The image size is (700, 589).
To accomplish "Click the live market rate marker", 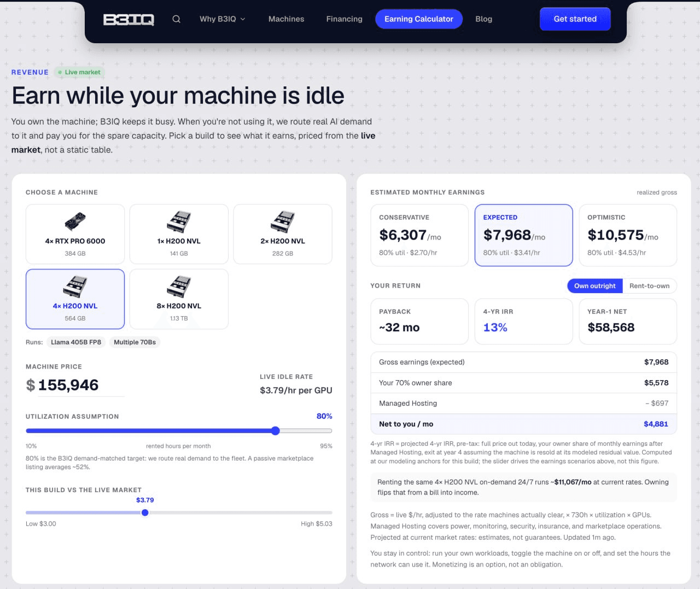I will (145, 513).
